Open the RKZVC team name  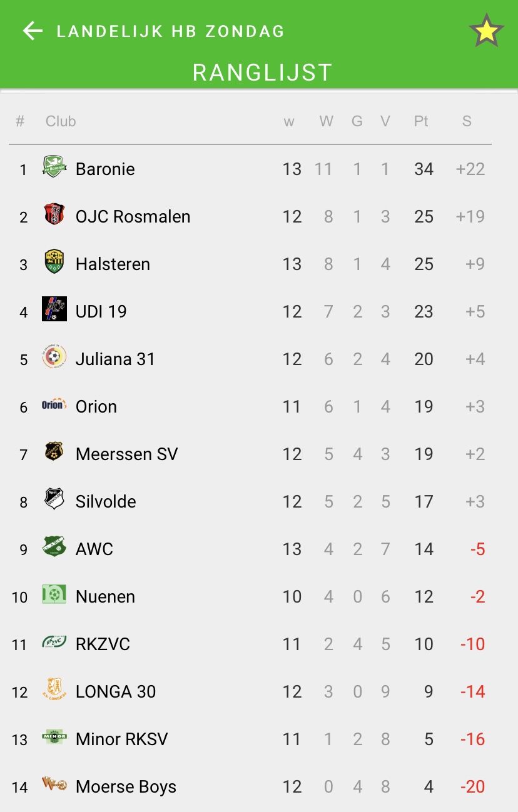coord(103,644)
